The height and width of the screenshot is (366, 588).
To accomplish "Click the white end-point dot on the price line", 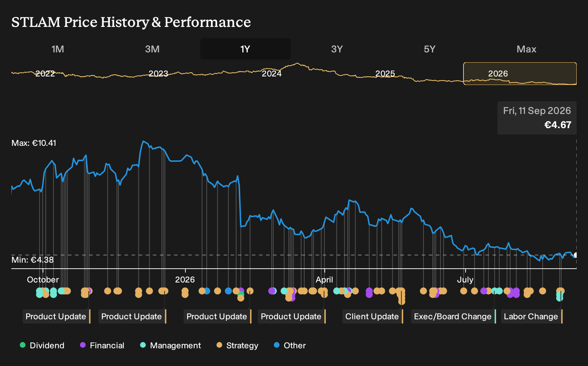I will (x=576, y=255).
